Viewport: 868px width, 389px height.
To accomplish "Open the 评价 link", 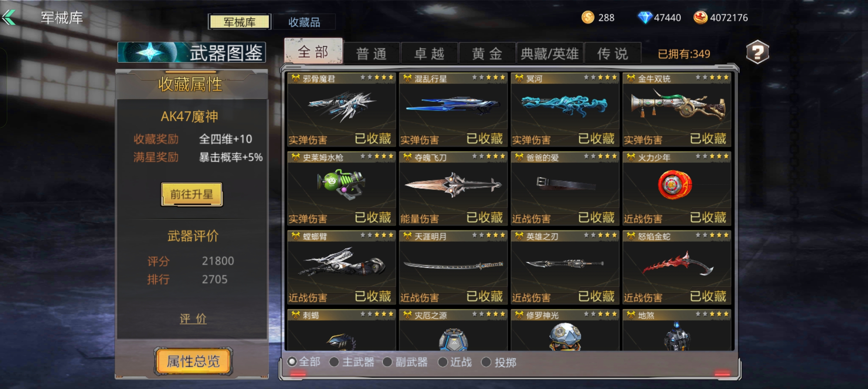I will (x=193, y=318).
